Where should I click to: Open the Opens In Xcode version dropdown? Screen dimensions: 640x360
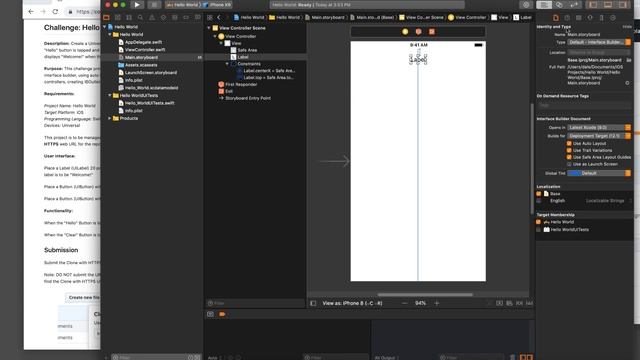[599, 127]
